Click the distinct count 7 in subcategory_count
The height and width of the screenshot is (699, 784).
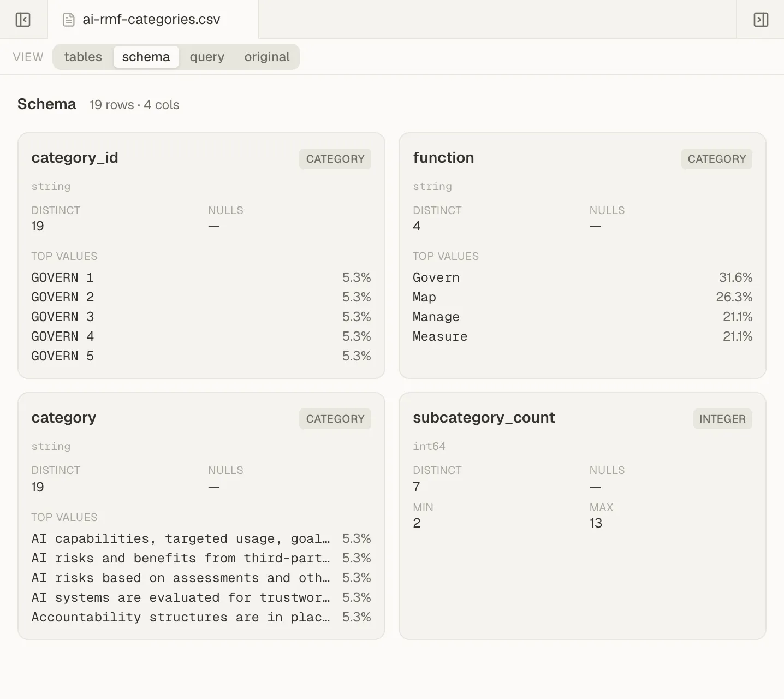click(417, 487)
